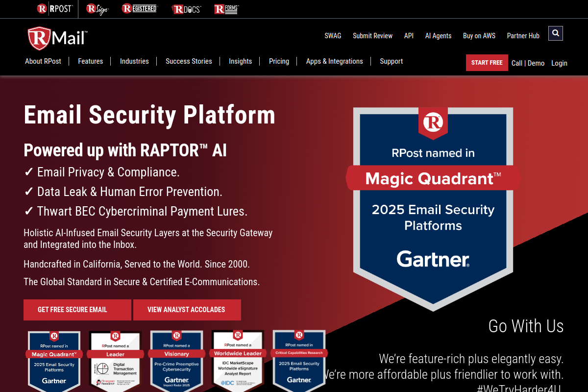588x392 pixels.
Task: Open the Registered product logo
Action: [140, 8]
